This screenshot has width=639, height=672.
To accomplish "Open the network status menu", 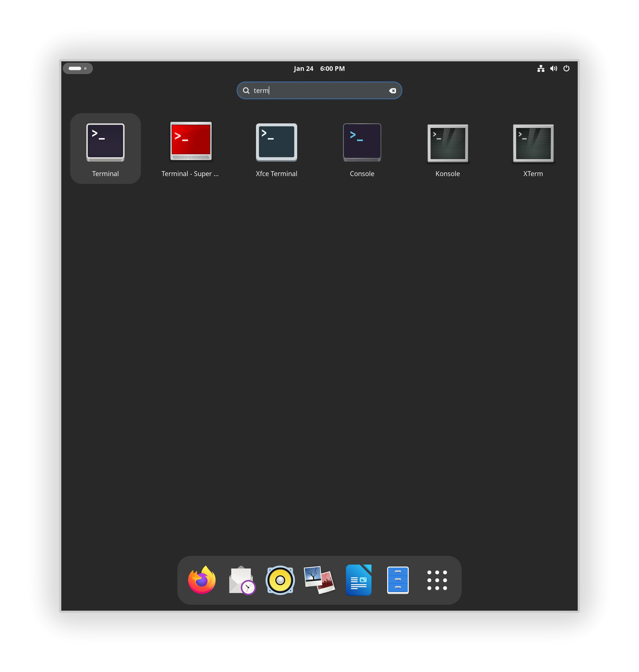I will [541, 68].
